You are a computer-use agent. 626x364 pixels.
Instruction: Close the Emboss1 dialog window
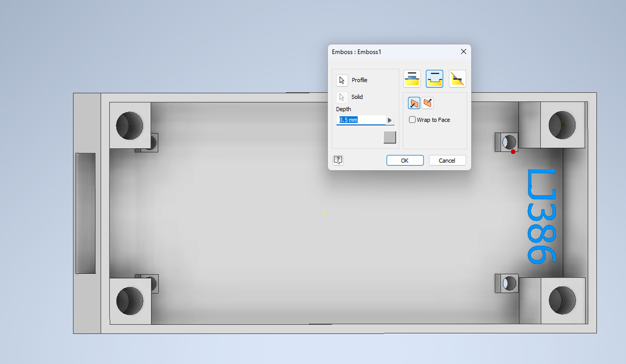[x=463, y=52]
